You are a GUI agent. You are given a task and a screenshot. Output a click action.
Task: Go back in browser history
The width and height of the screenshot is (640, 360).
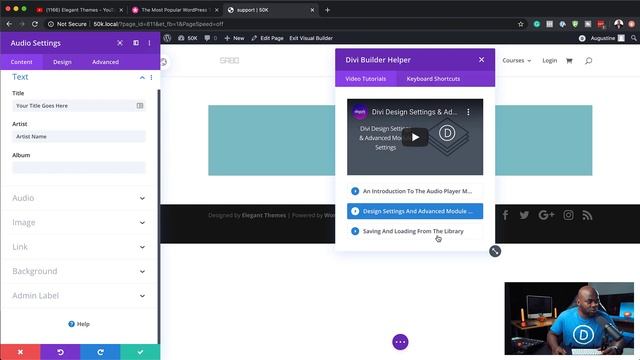click(9, 24)
